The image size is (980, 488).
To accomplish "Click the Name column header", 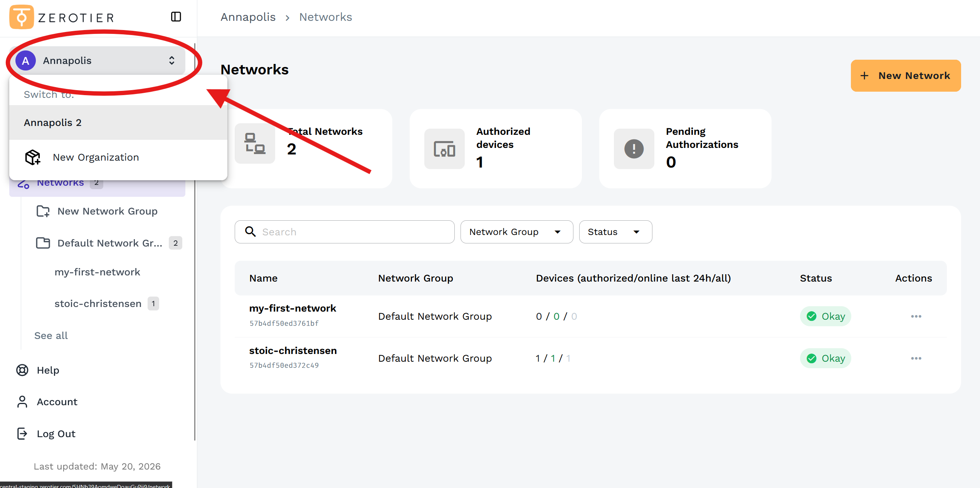I will click(264, 278).
